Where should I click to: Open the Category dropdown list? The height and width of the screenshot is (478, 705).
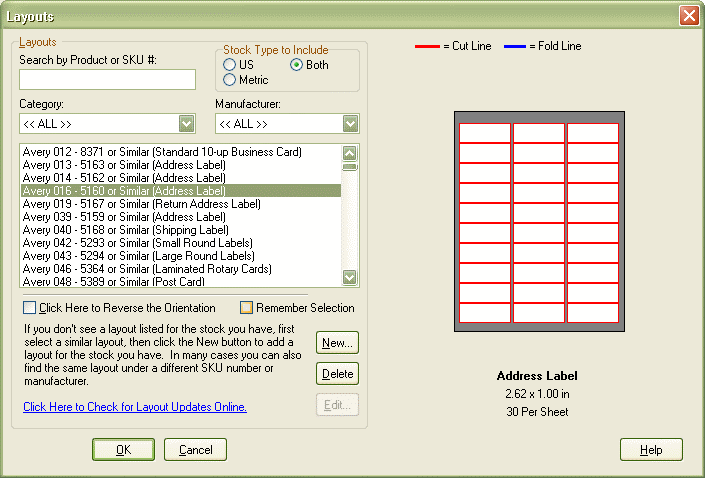[187, 124]
